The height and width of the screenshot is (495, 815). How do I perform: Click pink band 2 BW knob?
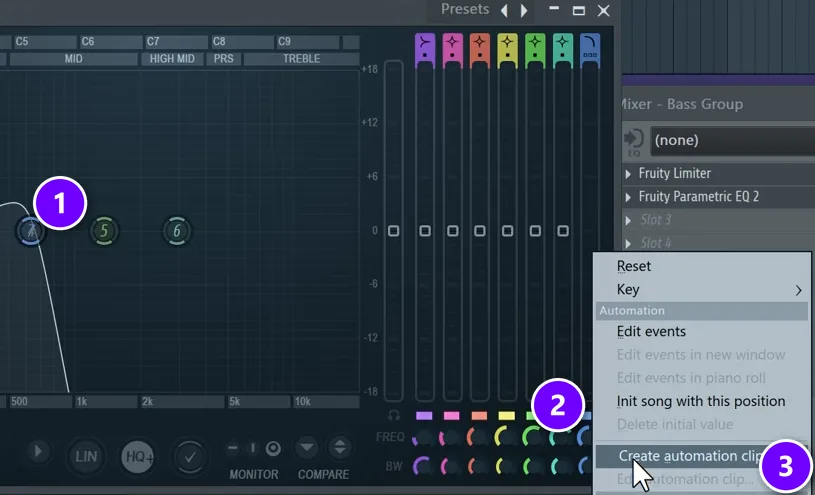450,466
